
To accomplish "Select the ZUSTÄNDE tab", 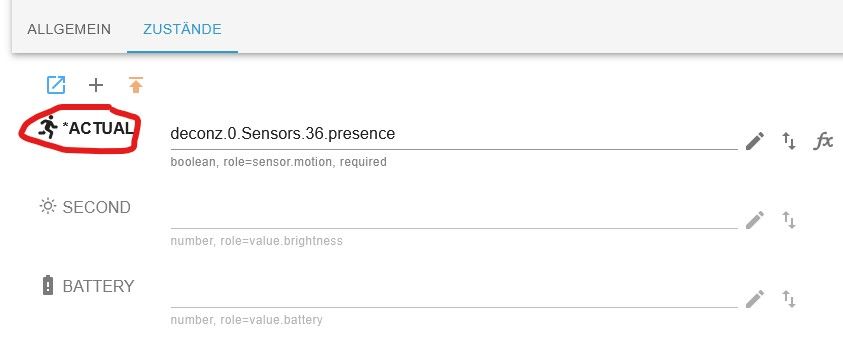I will coord(182,29).
